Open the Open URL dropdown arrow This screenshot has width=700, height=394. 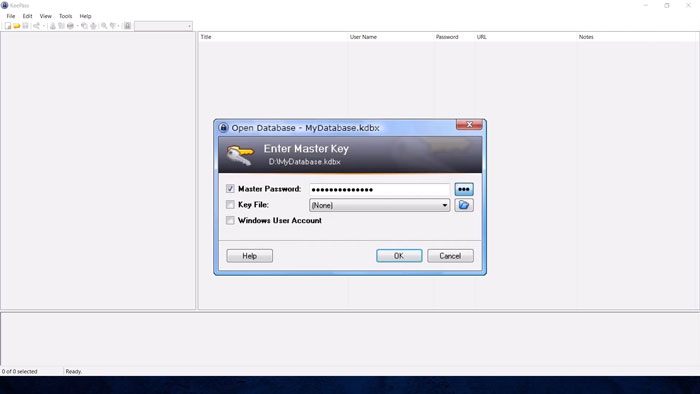(x=78, y=26)
